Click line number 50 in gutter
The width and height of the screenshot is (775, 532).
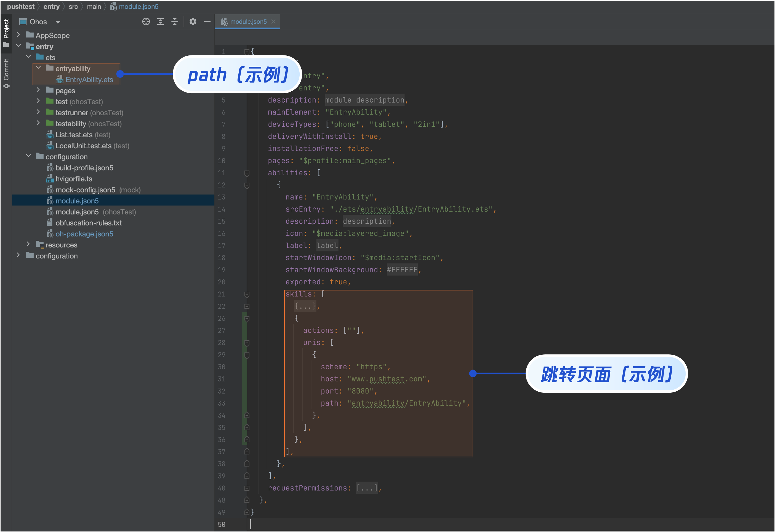click(x=222, y=524)
